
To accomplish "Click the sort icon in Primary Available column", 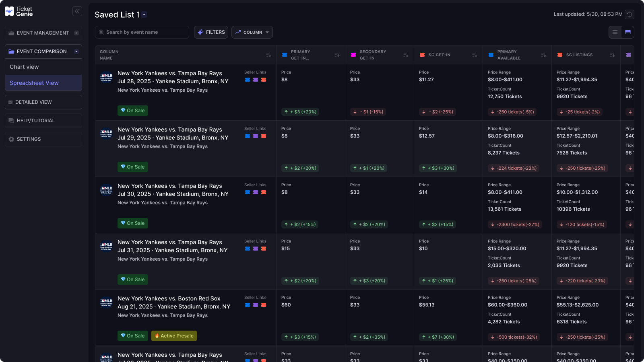I will coord(543,55).
